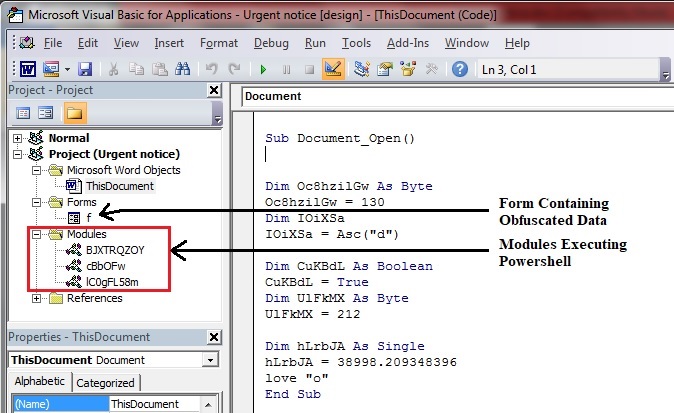Click the Find binoculars icon
The image size is (674, 413).
[183, 69]
